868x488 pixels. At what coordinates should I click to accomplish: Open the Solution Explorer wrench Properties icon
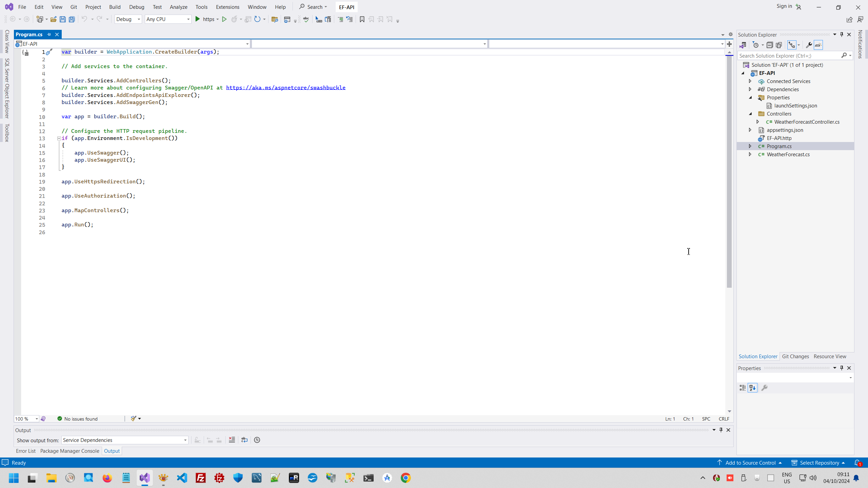point(809,45)
